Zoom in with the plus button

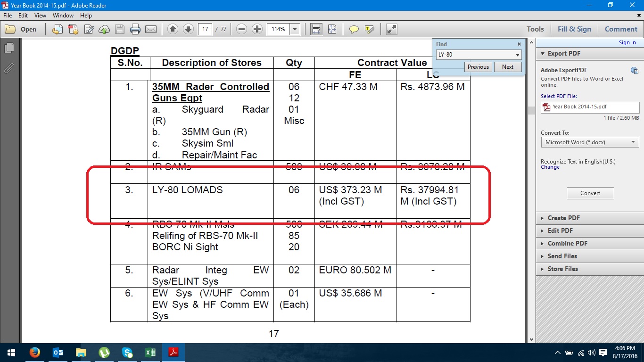[x=257, y=29]
